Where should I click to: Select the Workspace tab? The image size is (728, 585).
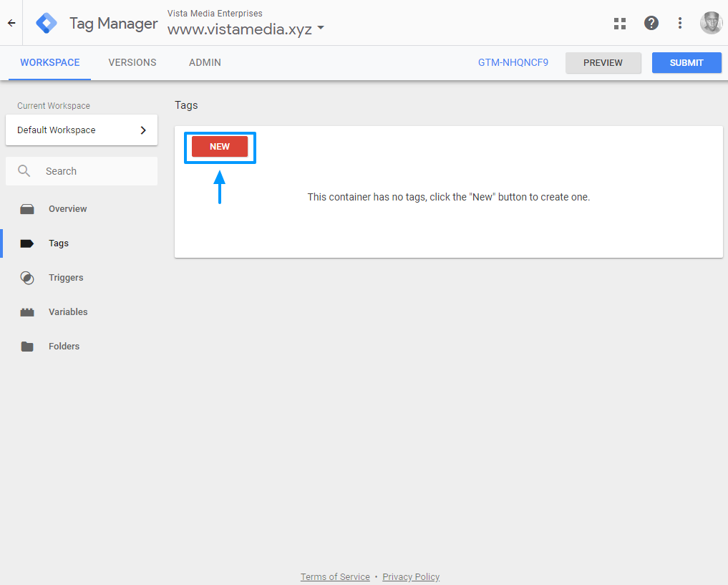50,63
